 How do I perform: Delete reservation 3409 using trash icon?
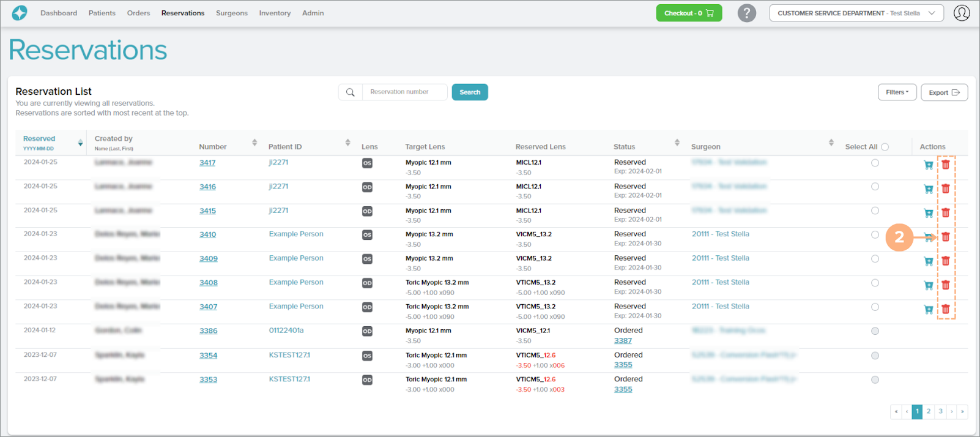click(x=945, y=261)
